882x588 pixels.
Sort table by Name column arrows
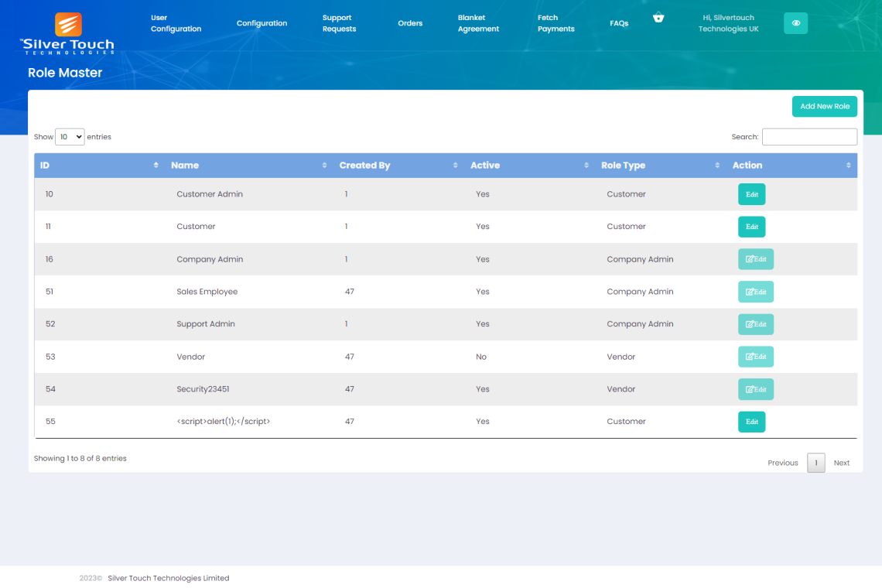click(325, 166)
